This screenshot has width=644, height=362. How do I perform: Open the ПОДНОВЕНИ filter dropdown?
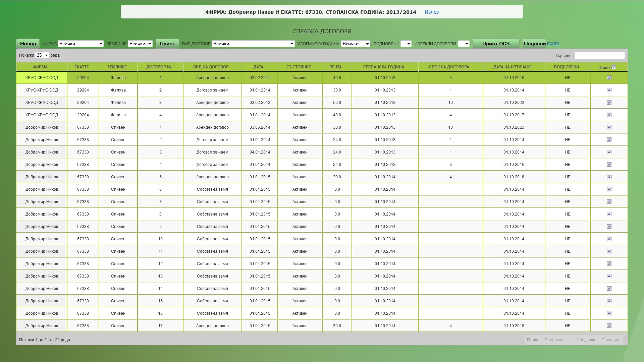coord(406,44)
